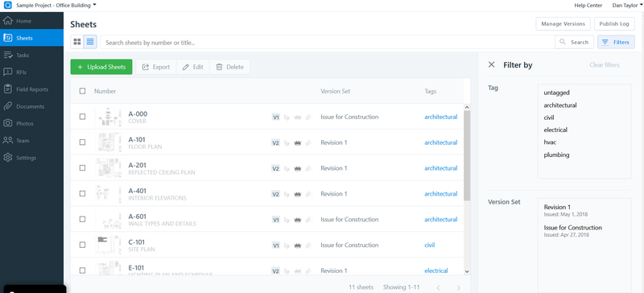Click the crown icon on C-101 row
Image resolution: width=644 pixels, height=293 pixels.
(x=298, y=246)
